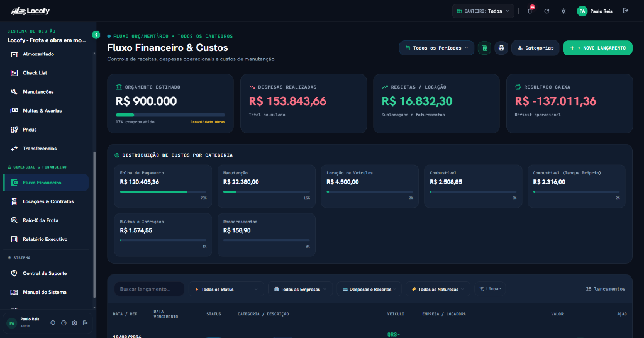Click the support chat icon in user card
644x338 pixels.
point(53,323)
